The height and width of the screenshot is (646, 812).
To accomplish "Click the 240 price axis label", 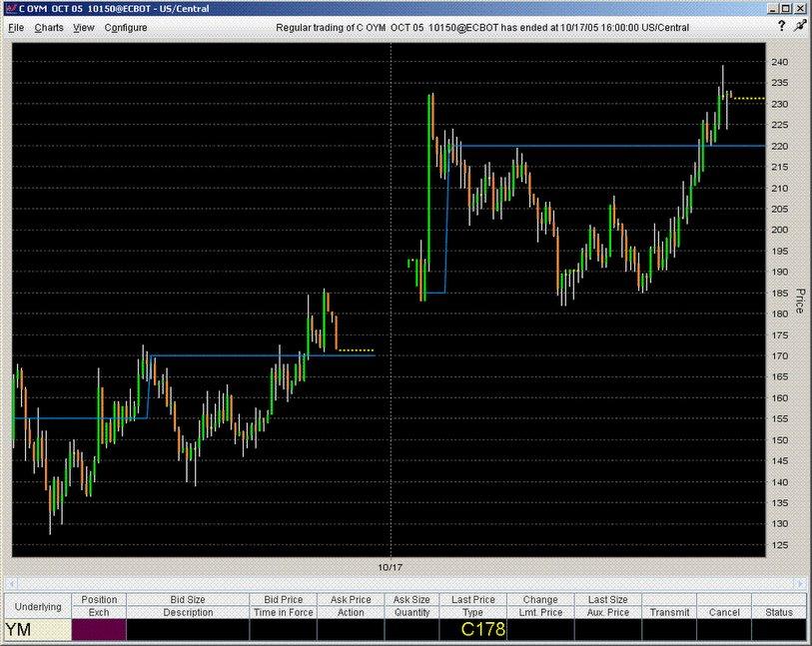I will (x=779, y=62).
